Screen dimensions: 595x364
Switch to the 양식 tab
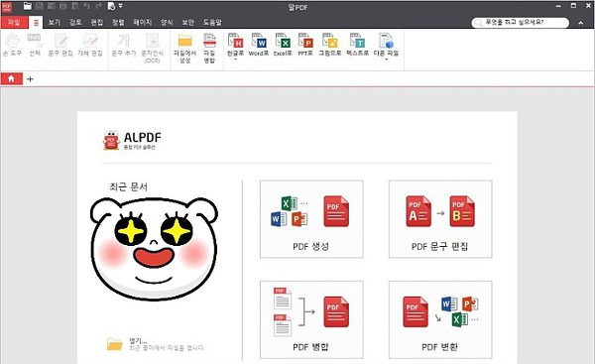click(x=167, y=22)
